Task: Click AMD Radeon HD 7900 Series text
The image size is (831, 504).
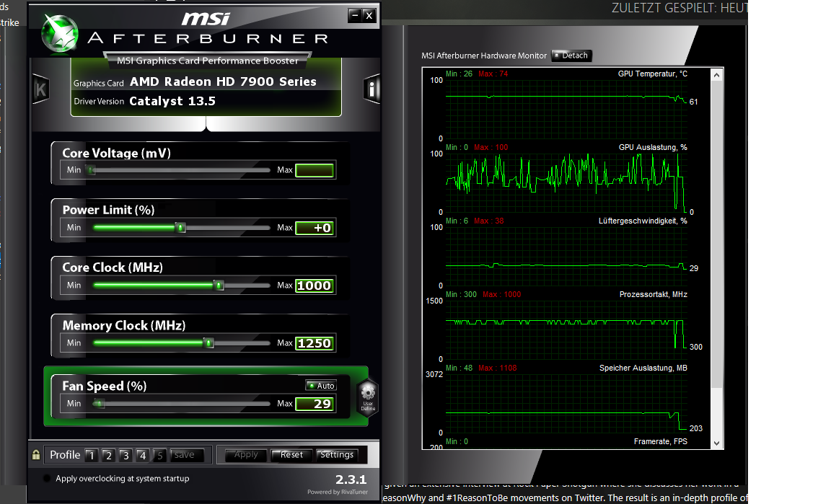Action: (223, 81)
